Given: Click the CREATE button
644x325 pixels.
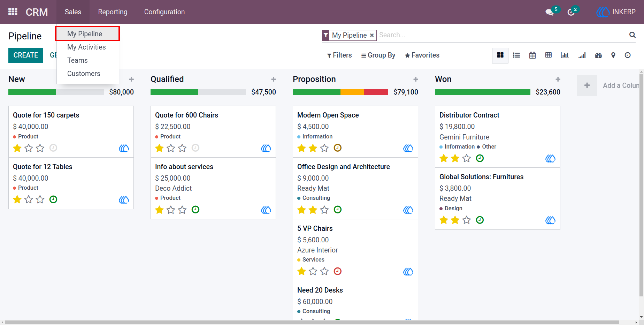Looking at the screenshot, I should click(26, 55).
